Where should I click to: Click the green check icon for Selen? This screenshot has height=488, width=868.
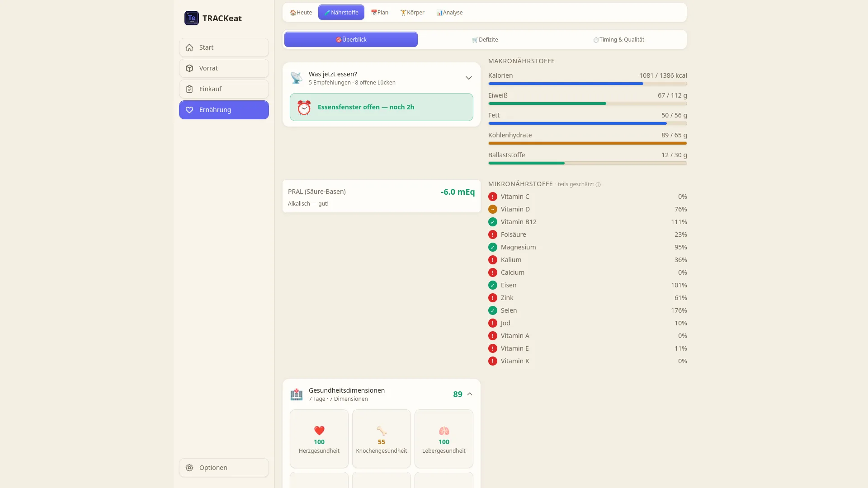(493, 310)
